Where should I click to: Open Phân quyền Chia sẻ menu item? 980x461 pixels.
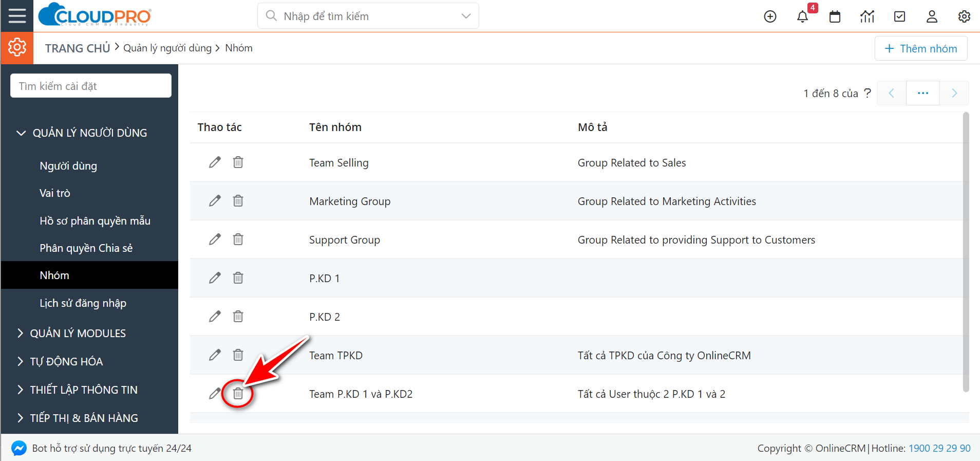(x=86, y=248)
